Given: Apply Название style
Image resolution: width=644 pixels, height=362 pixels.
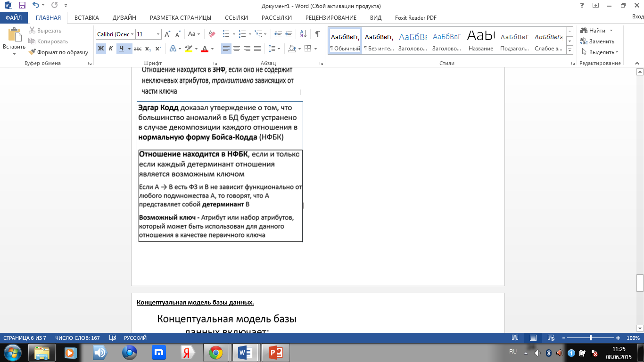Looking at the screenshot, I should 481,41.
